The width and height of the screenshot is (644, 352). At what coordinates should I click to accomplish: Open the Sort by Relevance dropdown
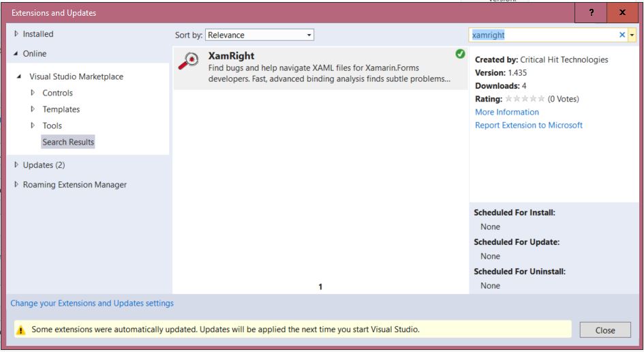(x=260, y=35)
